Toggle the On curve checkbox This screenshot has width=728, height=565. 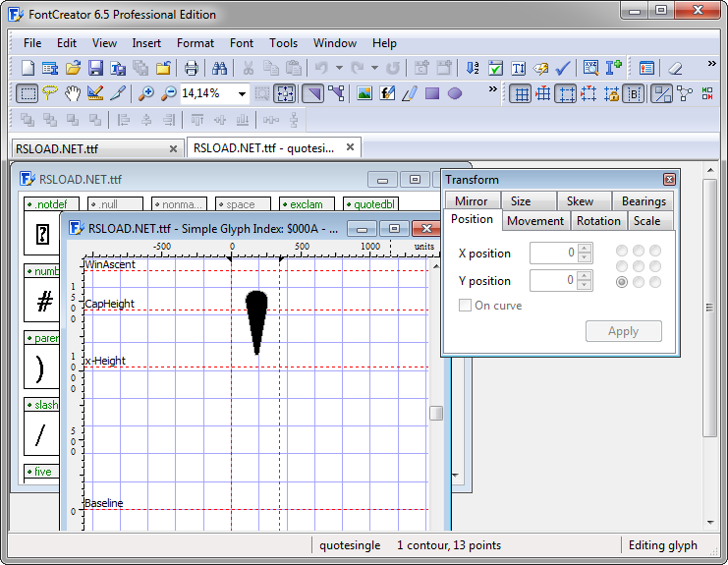coord(465,305)
